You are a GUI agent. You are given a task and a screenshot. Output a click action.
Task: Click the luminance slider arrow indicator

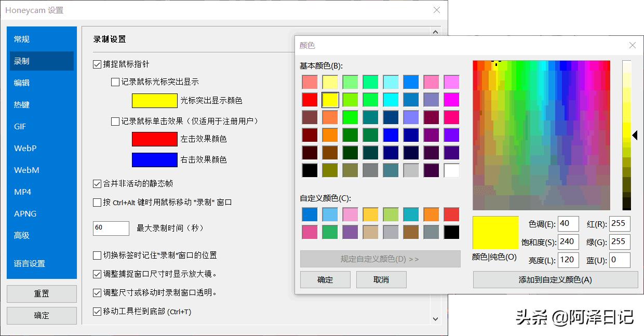point(635,135)
